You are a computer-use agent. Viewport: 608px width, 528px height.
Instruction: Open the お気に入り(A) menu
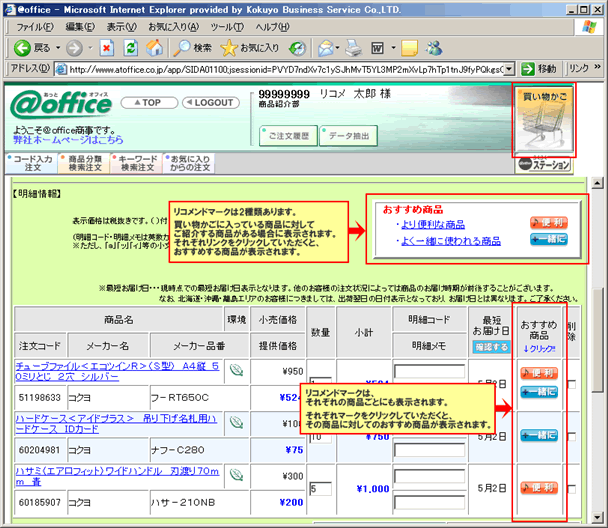point(174,27)
